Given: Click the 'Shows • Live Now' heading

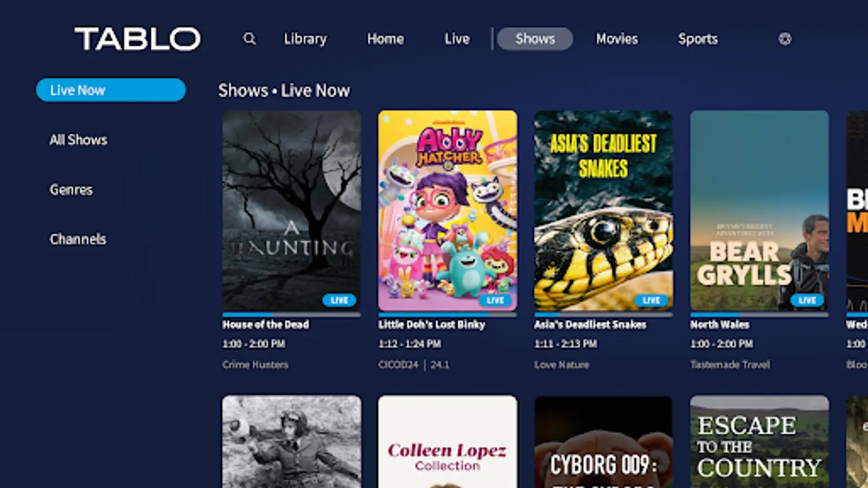Looking at the screenshot, I should (x=284, y=91).
